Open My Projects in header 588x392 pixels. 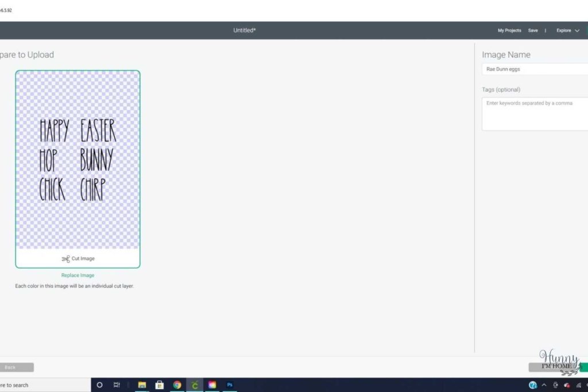coord(509,30)
